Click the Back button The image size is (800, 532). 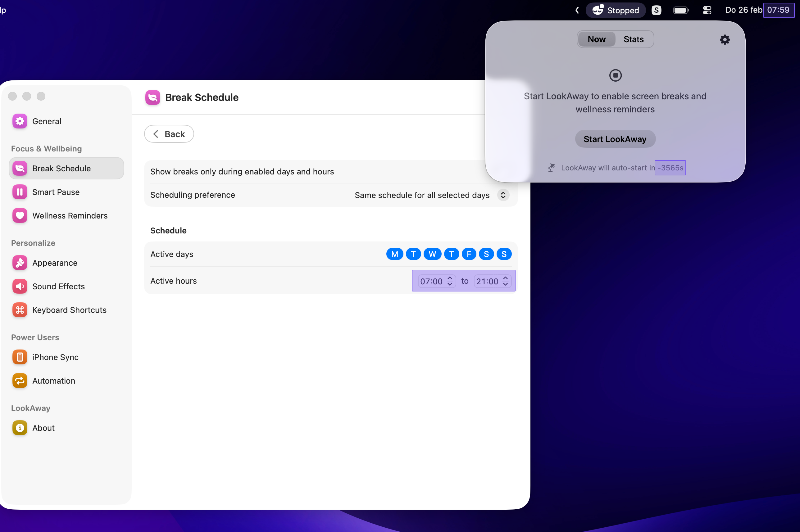(x=169, y=134)
